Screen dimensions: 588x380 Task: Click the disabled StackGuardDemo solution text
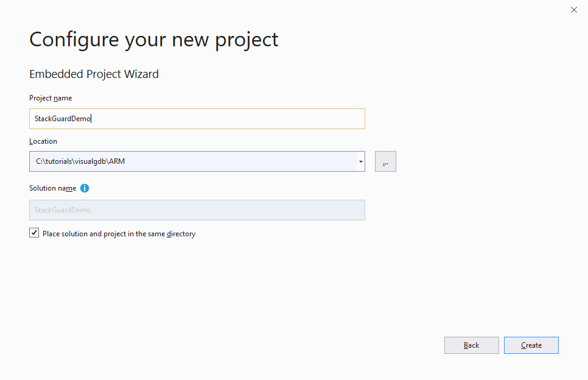pyautogui.click(x=63, y=210)
